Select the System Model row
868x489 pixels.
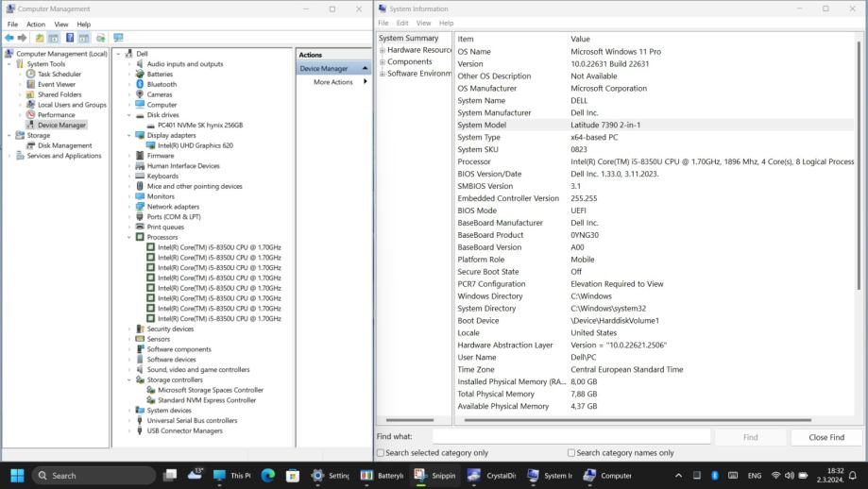[x=655, y=125]
